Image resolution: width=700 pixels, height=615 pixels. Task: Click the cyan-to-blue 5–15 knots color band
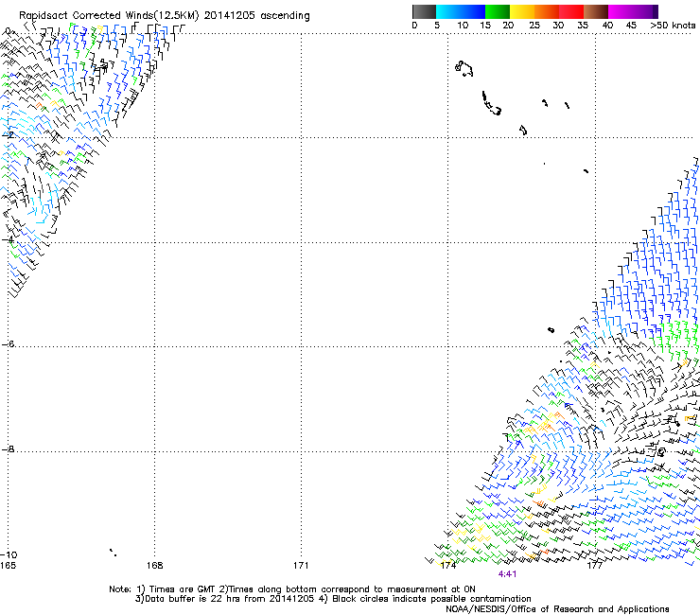(x=461, y=11)
